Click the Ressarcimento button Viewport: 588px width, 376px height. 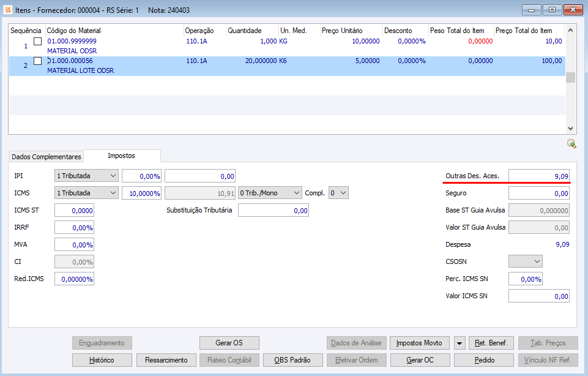pos(166,360)
